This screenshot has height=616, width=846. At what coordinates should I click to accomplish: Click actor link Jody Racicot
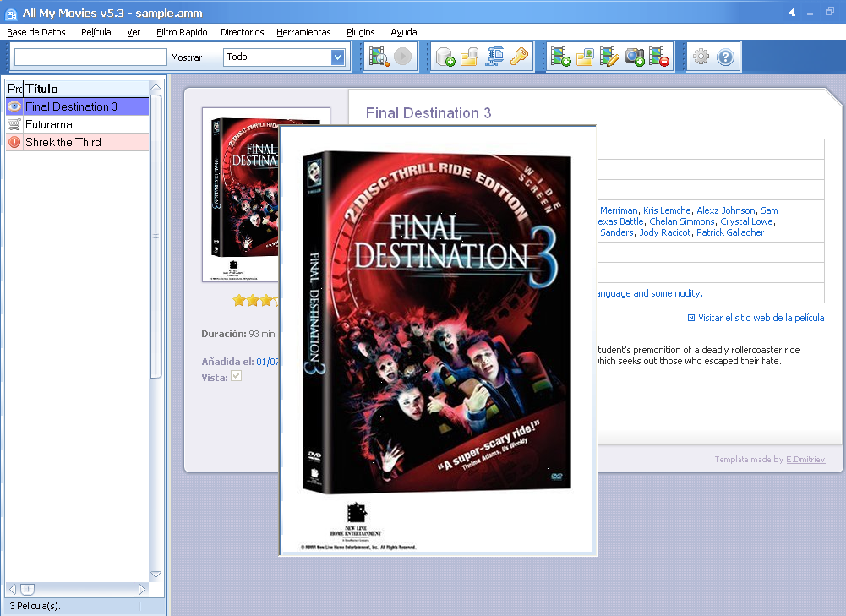coord(664,232)
